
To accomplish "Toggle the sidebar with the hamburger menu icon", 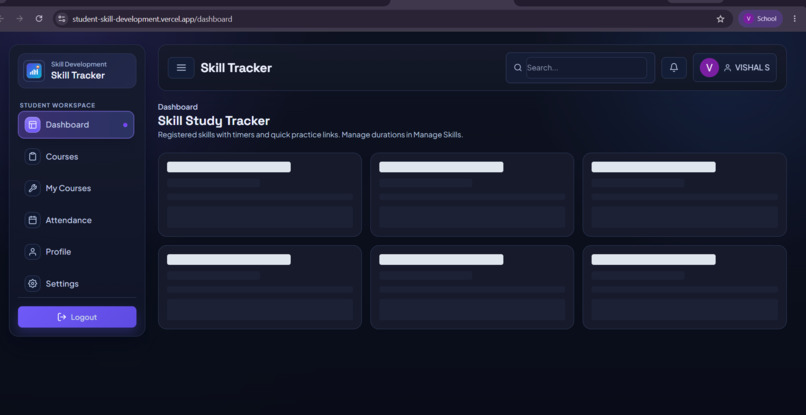I will pos(181,68).
